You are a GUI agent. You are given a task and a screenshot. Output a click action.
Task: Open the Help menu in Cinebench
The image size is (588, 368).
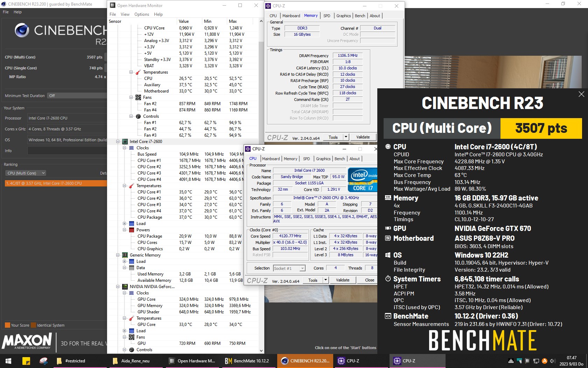[x=17, y=12]
